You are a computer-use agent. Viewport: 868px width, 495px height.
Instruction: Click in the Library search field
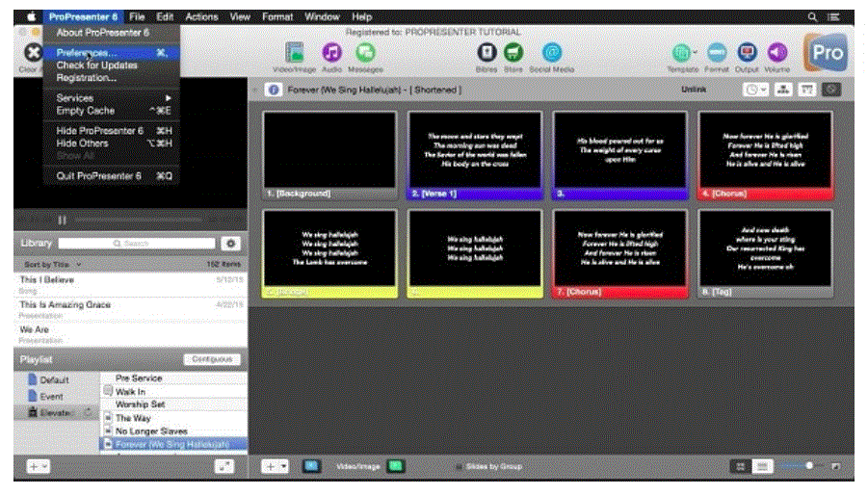pyautogui.click(x=137, y=244)
